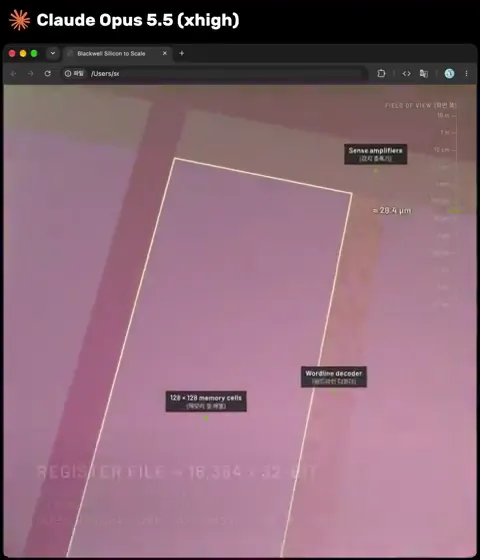
Task: Open the site info icon labeled 파일
Action: 74,74
